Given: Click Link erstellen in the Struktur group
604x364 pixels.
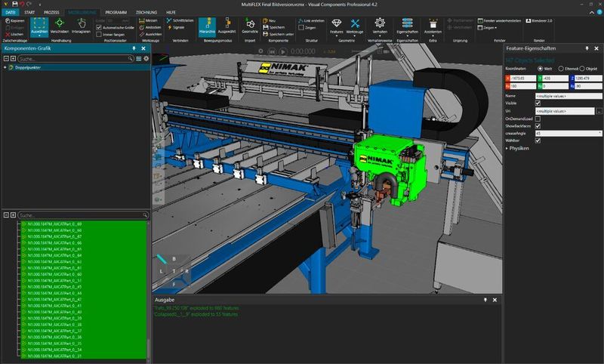Looking at the screenshot, I should pyautogui.click(x=311, y=21).
